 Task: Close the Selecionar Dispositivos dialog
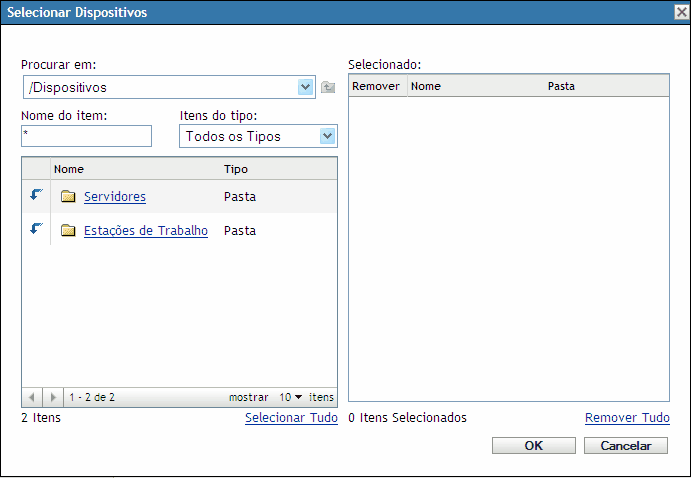click(680, 12)
